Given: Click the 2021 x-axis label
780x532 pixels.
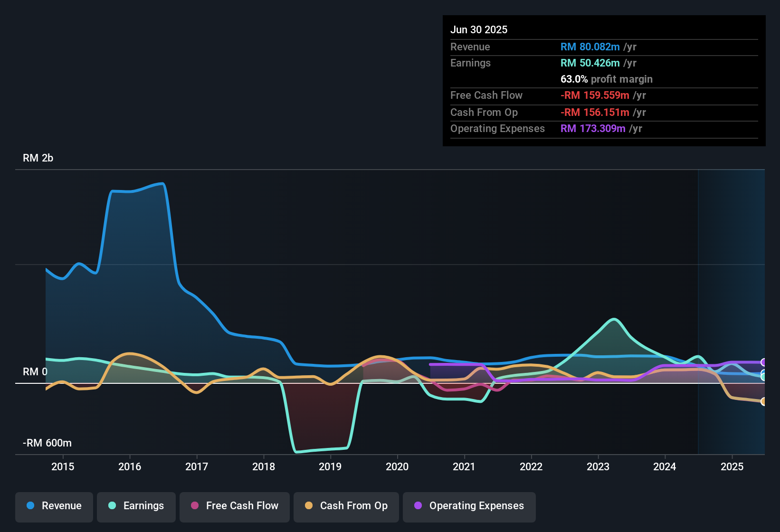Looking at the screenshot, I should (464, 466).
